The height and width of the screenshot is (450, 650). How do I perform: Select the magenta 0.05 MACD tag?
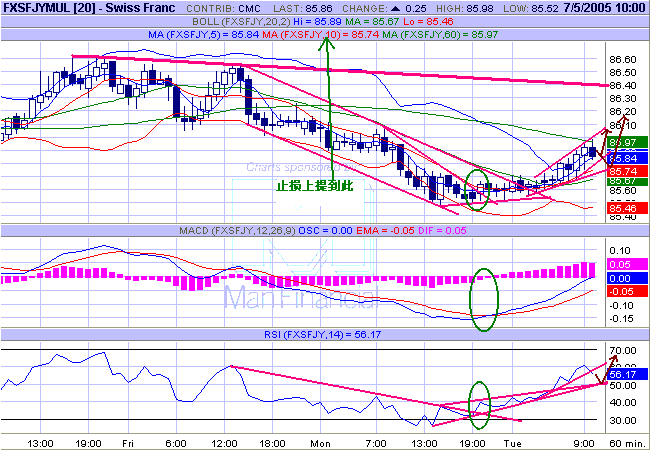pyautogui.click(x=627, y=264)
